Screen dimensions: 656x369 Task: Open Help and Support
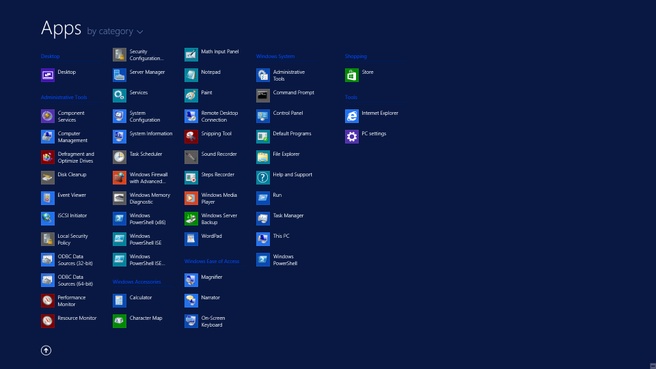(x=284, y=178)
